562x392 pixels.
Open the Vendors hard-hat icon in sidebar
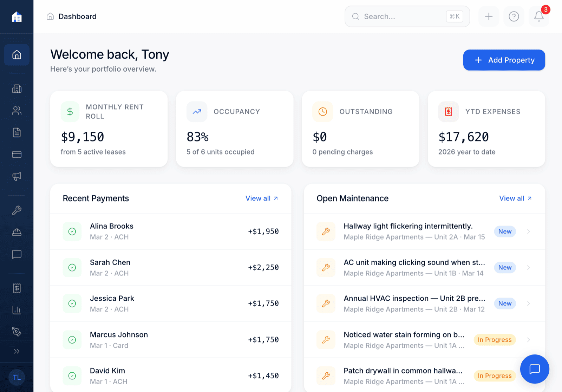(17, 232)
